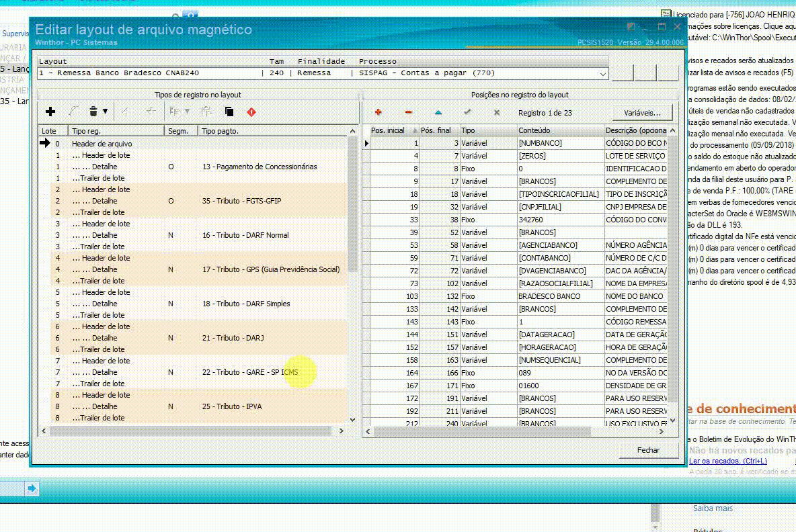Select 22 - Tributo - GARE - SP ICMS row
796x532 pixels.
(x=193, y=371)
